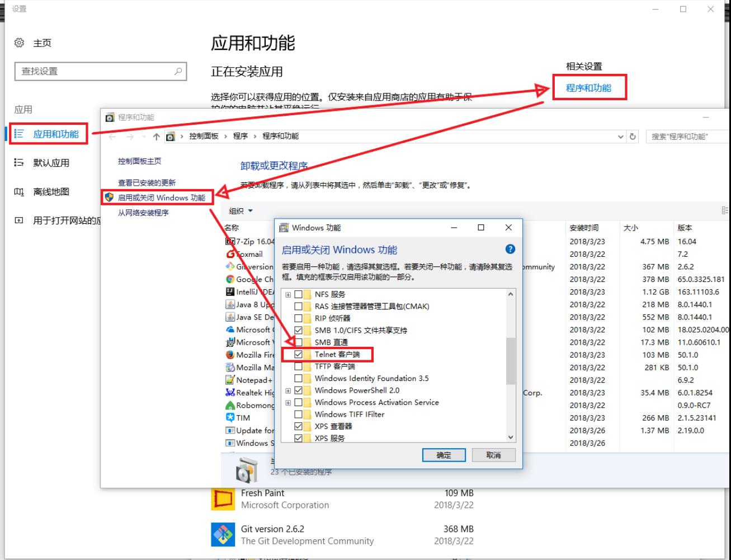Screen dimensions: 731x560
Task: Click the Programs and Features window title icon
Action: click(110, 117)
